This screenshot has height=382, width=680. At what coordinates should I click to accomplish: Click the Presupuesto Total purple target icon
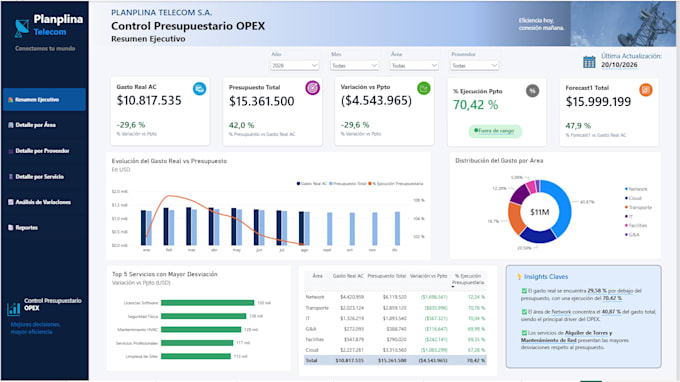coord(312,88)
